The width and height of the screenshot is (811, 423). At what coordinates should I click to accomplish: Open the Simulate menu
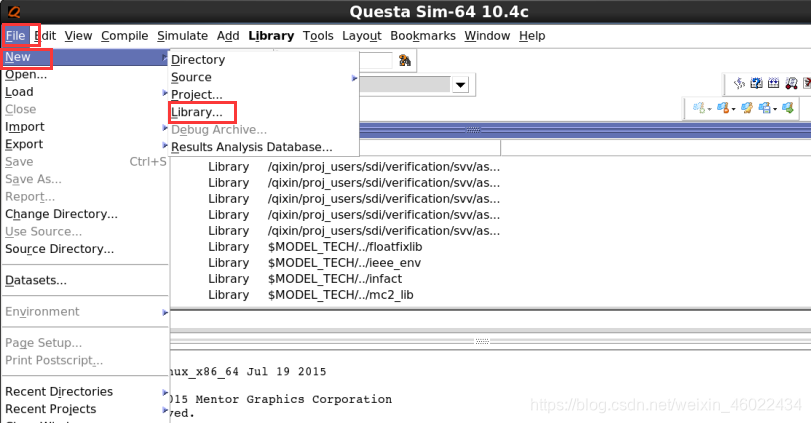click(183, 36)
